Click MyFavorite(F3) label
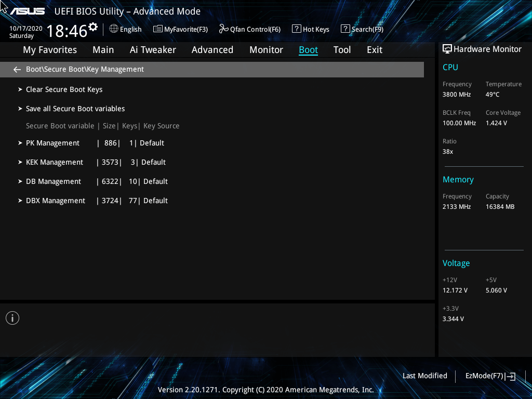The height and width of the screenshot is (399, 532). (186, 30)
